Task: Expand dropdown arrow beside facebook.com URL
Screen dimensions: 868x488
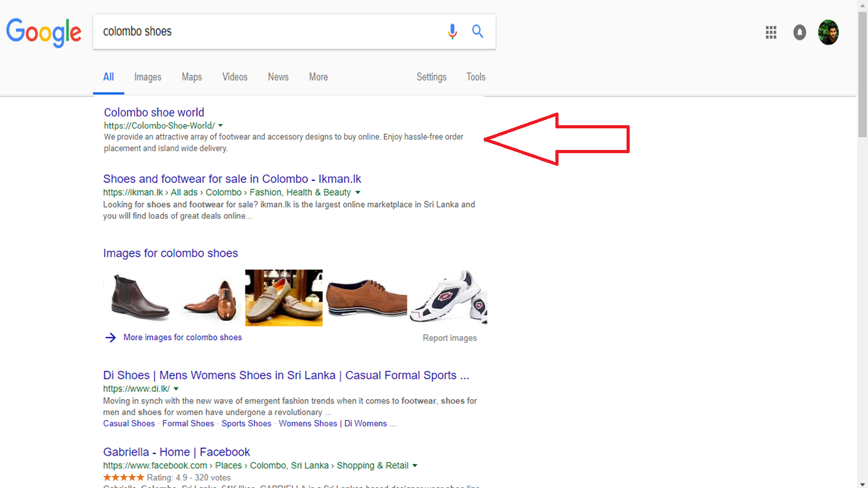Action: [415, 466]
